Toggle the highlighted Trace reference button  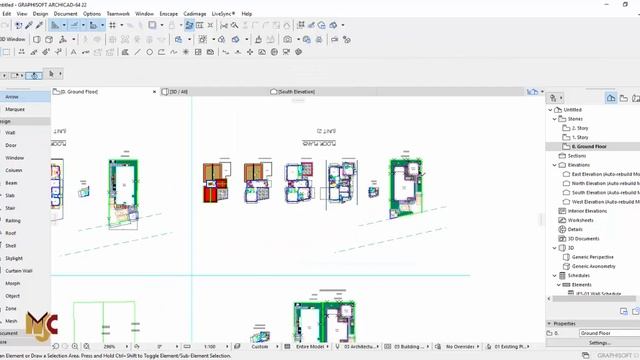(189, 25)
